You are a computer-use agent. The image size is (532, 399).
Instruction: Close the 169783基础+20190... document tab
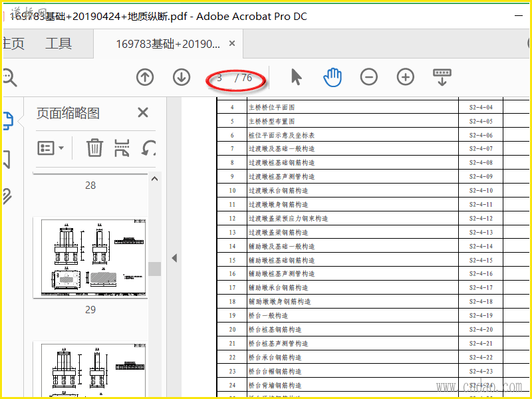[232, 43]
